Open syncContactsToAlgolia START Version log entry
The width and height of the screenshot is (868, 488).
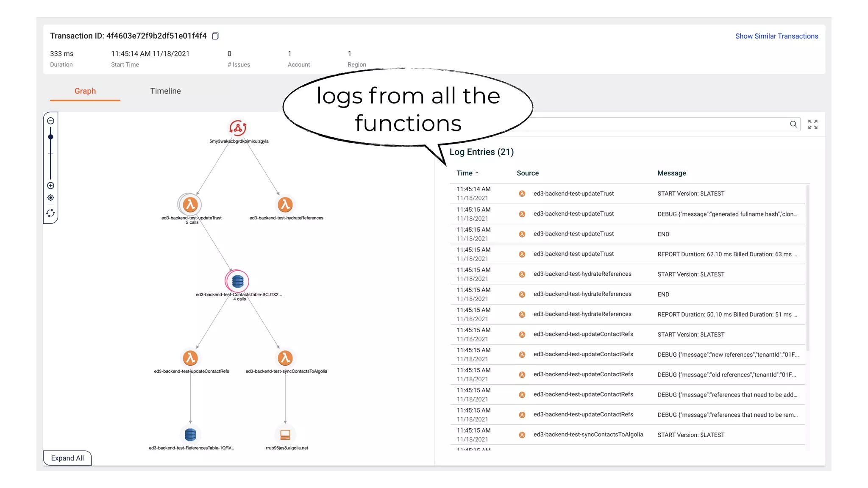(x=627, y=435)
